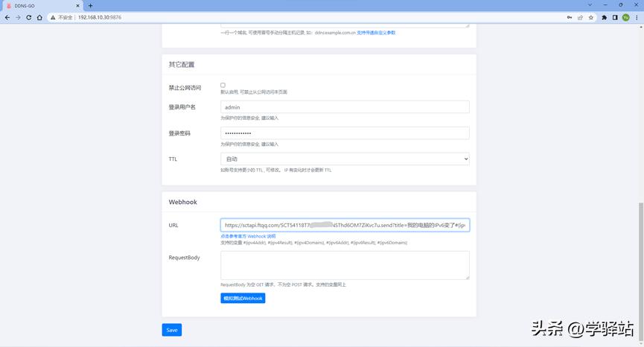The image size is (644, 347).
Task: Click the 其它配置 section heading
Action: [x=182, y=65]
